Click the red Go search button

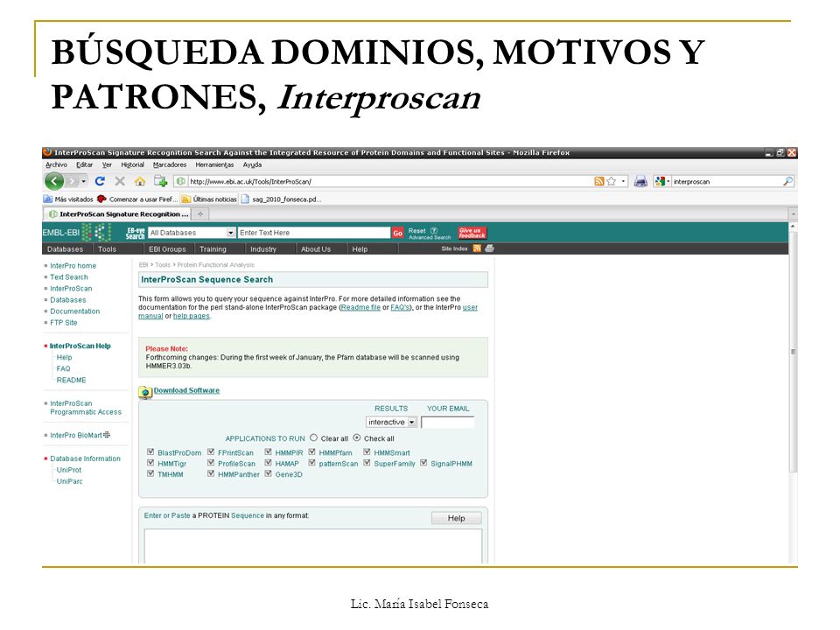point(397,233)
